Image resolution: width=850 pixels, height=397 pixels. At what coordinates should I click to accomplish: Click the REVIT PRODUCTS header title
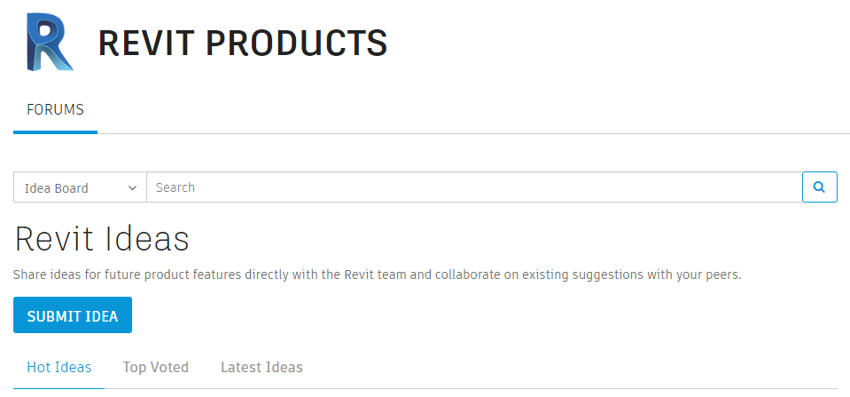243,43
